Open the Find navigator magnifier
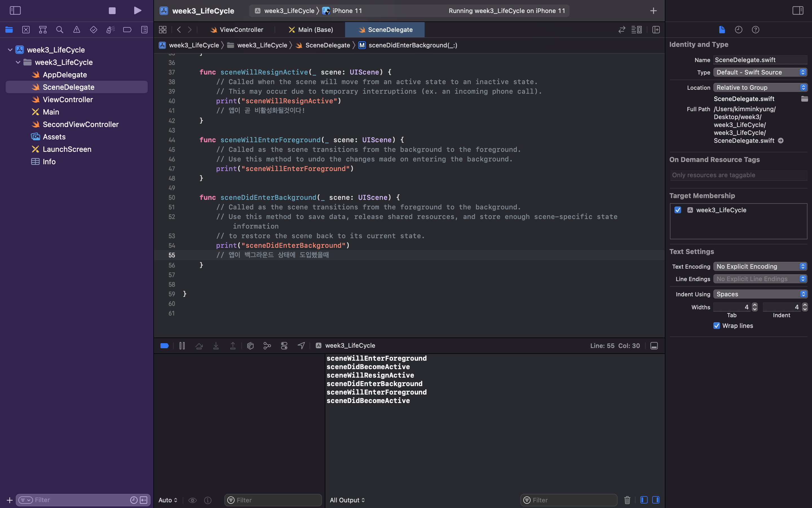Viewport: 812px width, 508px height. (60, 30)
